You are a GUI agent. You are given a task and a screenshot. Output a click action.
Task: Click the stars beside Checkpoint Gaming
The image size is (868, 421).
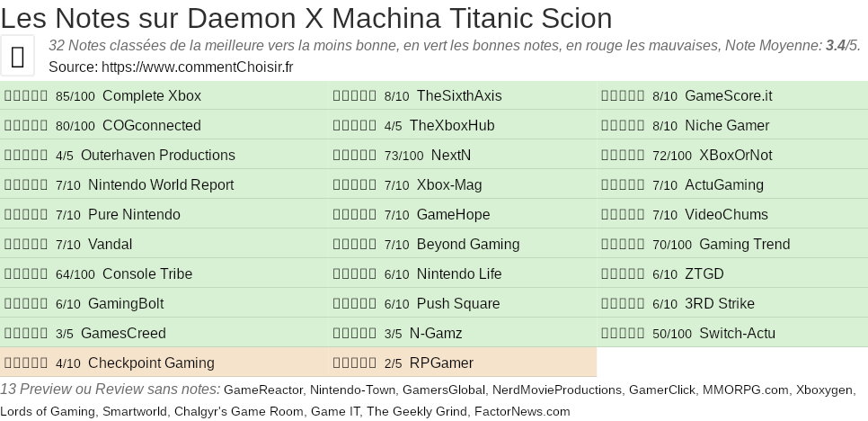26,363
